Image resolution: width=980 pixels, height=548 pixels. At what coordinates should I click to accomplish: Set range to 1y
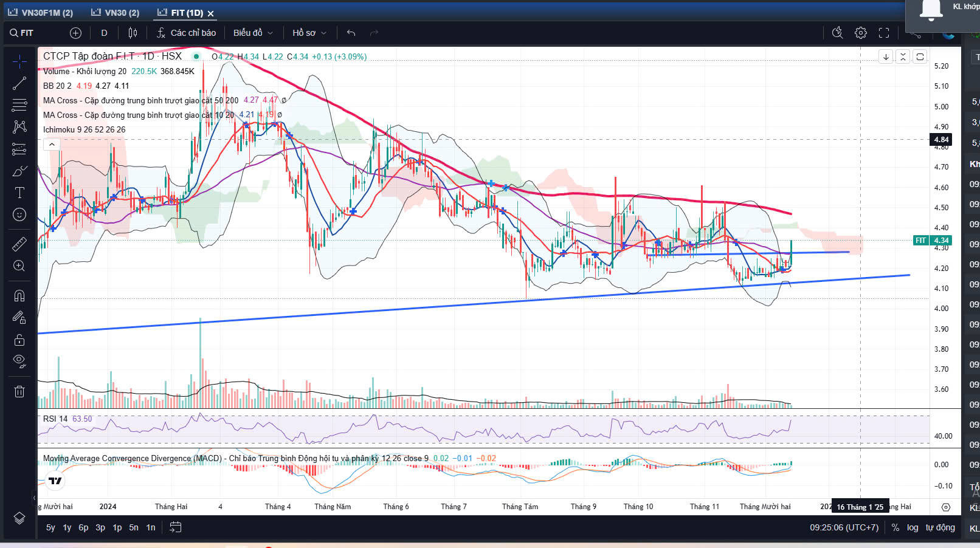(67, 527)
